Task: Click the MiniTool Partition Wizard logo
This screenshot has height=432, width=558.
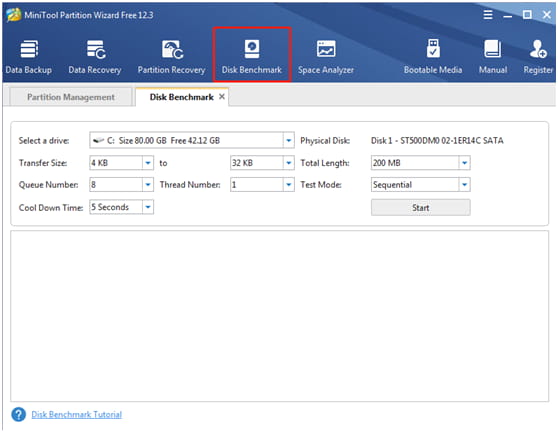Action: (14, 15)
